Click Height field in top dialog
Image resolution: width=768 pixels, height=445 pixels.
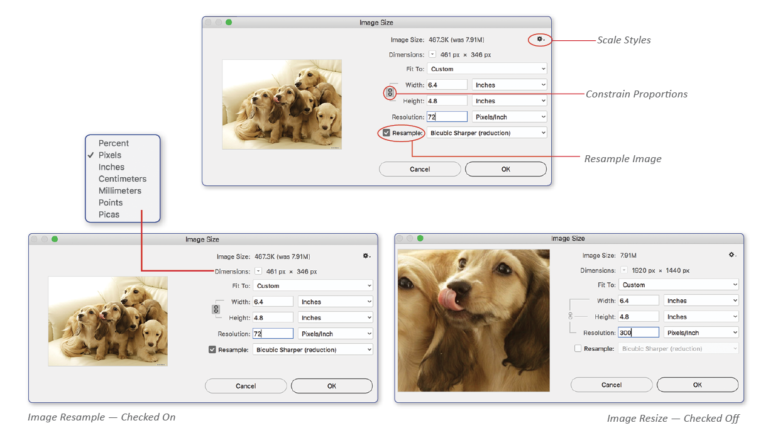(x=447, y=101)
